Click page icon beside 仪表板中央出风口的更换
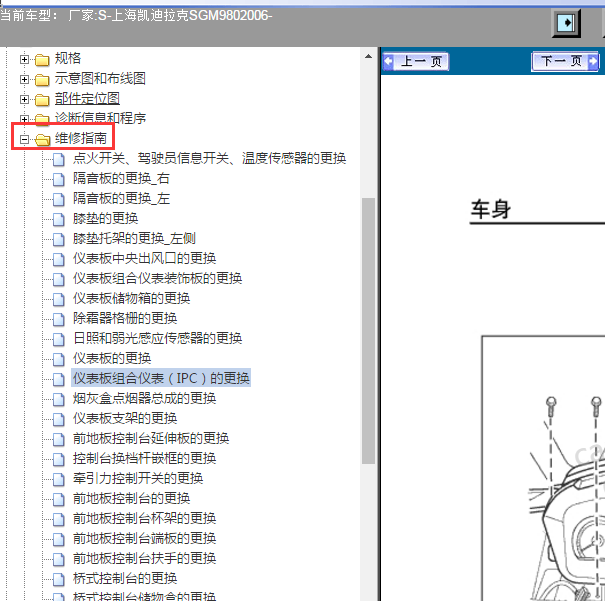 [59, 260]
